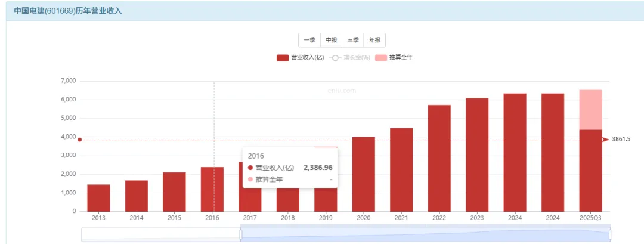The width and height of the screenshot is (644, 244).
Task: Switch to the 中报 report tab
Action: click(331, 40)
